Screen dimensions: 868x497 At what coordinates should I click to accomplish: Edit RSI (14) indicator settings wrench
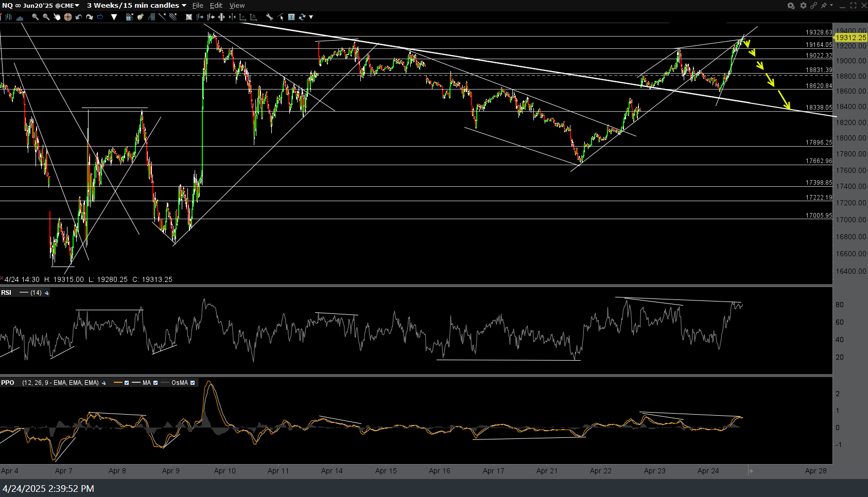tap(47, 293)
